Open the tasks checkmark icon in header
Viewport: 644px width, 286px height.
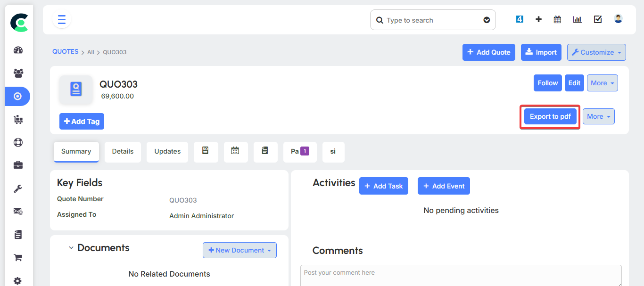tap(598, 20)
